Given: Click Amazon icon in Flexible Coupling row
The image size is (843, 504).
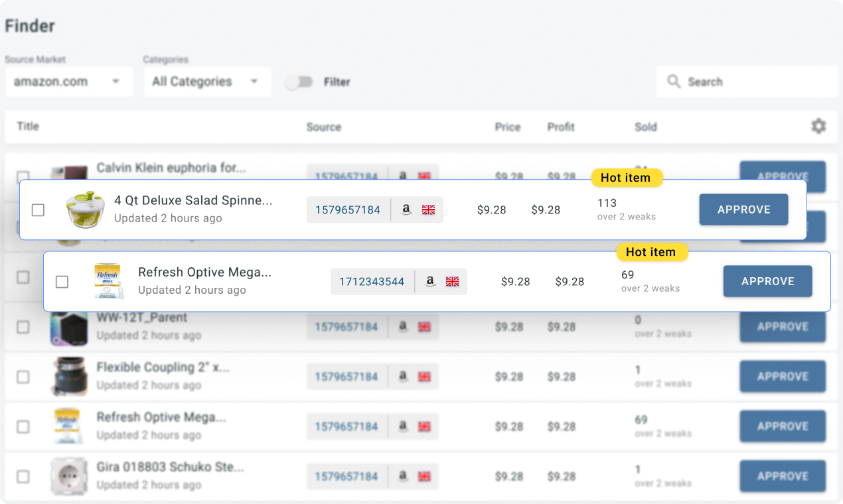Looking at the screenshot, I should pyautogui.click(x=402, y=376).
